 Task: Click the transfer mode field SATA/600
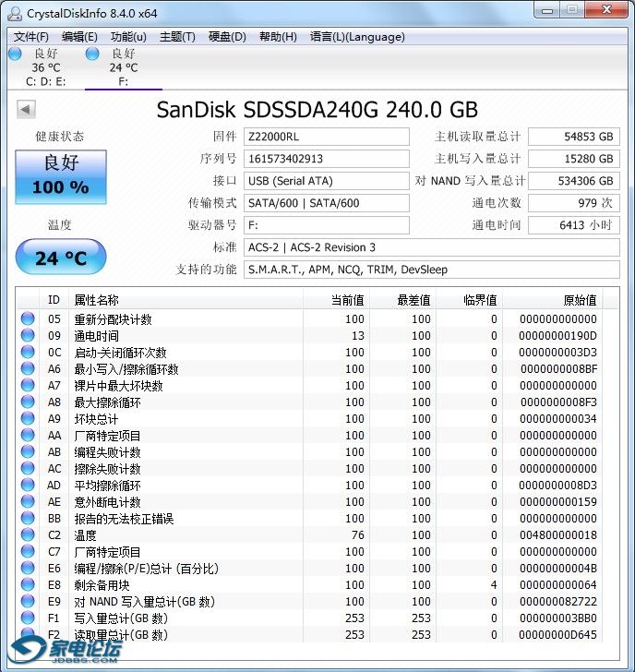tap(327, 203)
